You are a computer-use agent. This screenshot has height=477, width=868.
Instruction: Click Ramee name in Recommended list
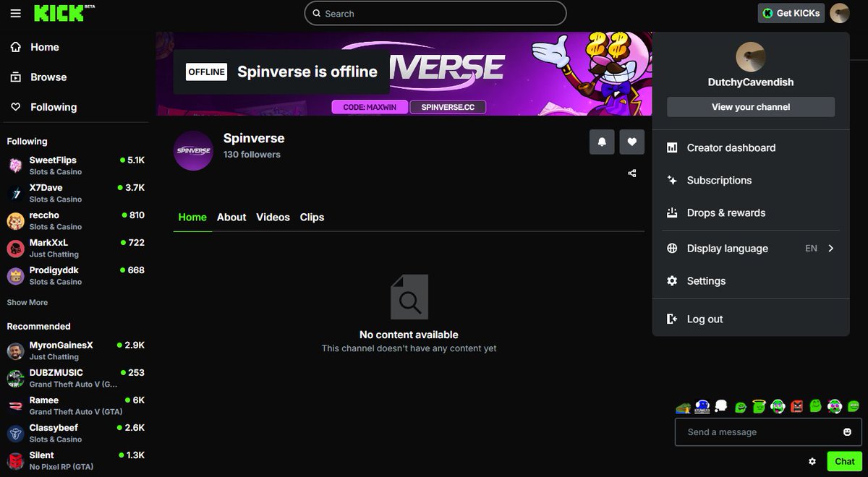pos(44,400)
